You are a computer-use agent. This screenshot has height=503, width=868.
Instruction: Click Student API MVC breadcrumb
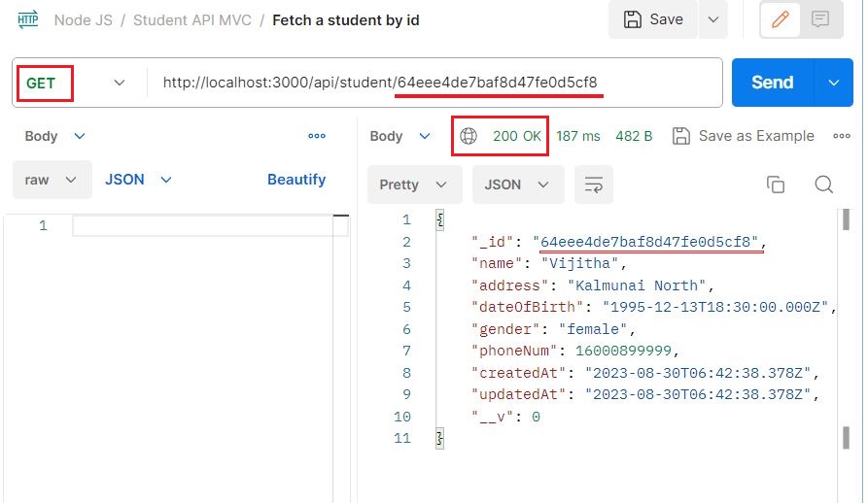pos(192,20)
